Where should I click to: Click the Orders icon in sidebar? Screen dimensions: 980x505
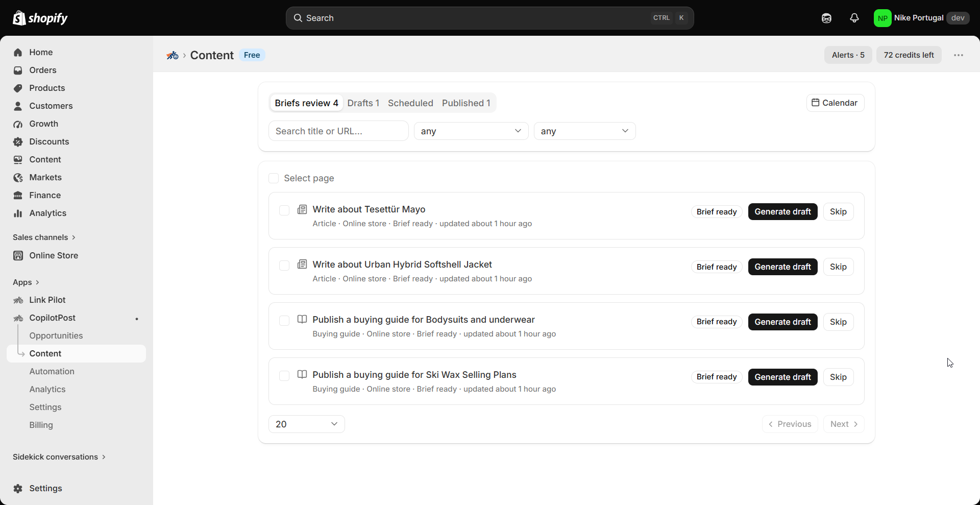(x=18, y=70)
